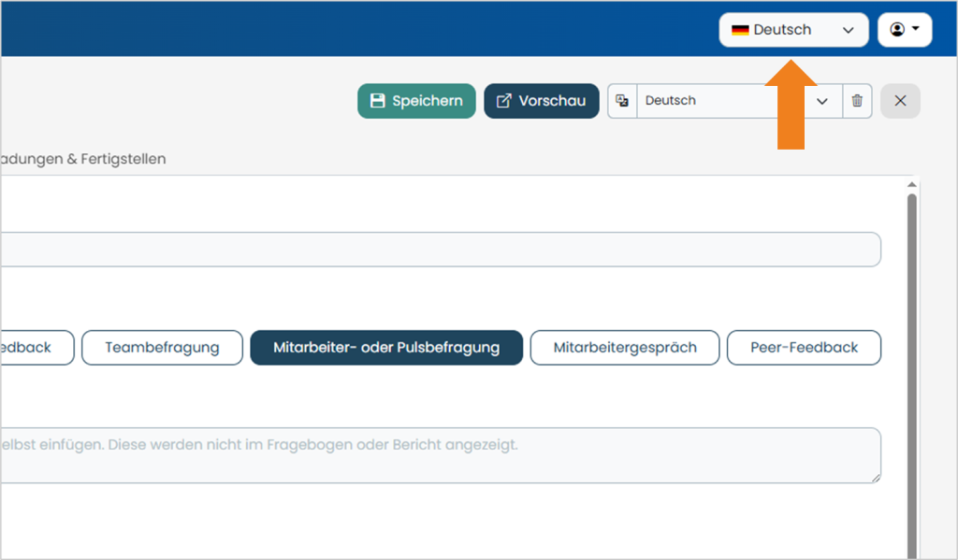Open the Fertigstellen tab
958x560 pixels.
point(83,159)
